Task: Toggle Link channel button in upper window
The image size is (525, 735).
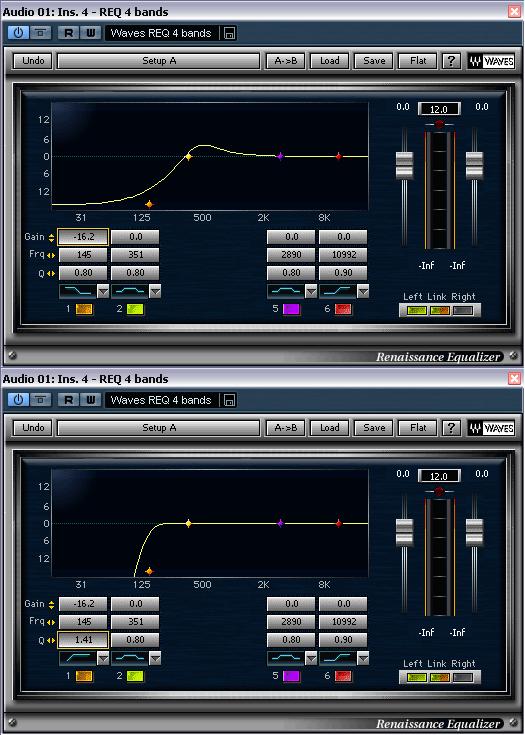Action: coord(440,310)
